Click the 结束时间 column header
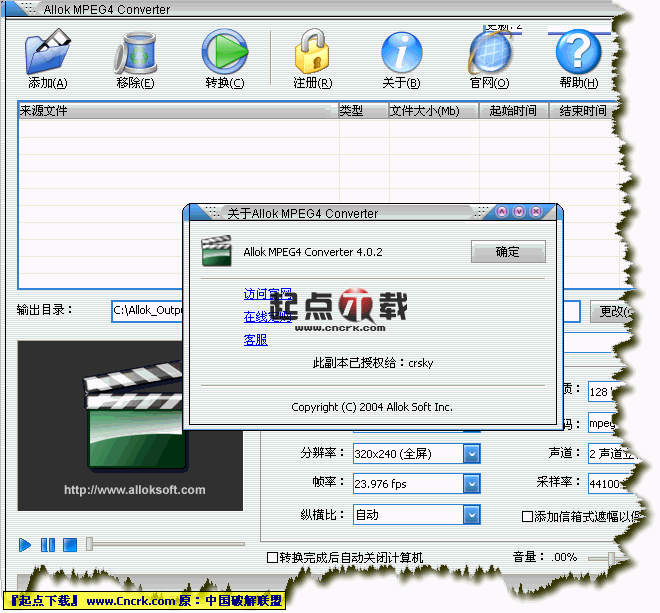 (x=583, y=111)
